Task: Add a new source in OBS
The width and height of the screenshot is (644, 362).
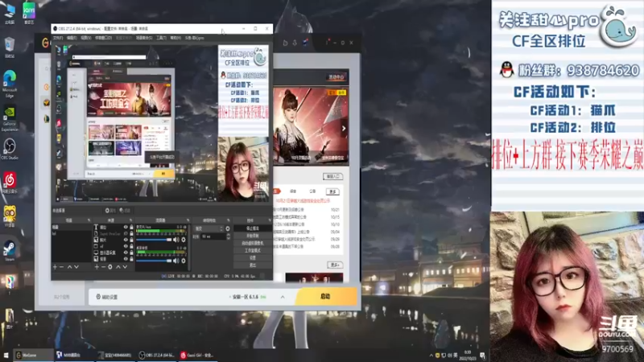Action: tap(97, 267)
